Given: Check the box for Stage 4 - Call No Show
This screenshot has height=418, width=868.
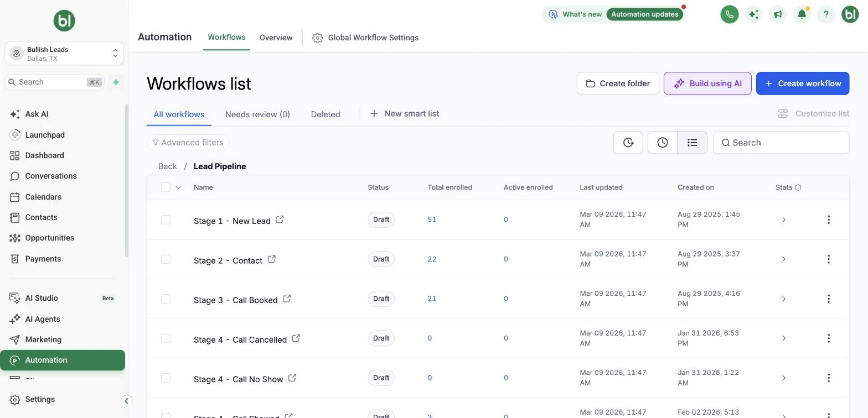Looking at the screenshot, I should point(166,378).
